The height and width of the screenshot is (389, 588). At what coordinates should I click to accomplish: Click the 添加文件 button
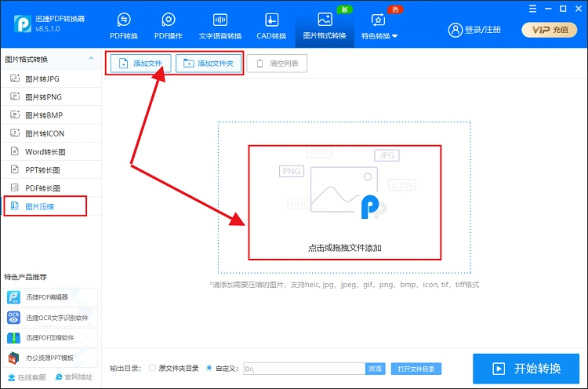(140, 64)
